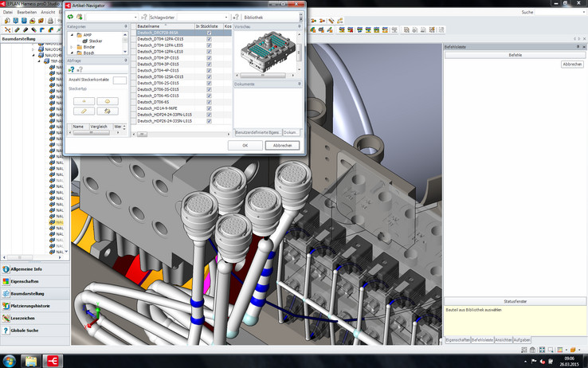Screen dimensions: 588x368
Task: Toggle In Stückliste for Deutsch_HD14-9-96PE
Action: pos(209,108)
